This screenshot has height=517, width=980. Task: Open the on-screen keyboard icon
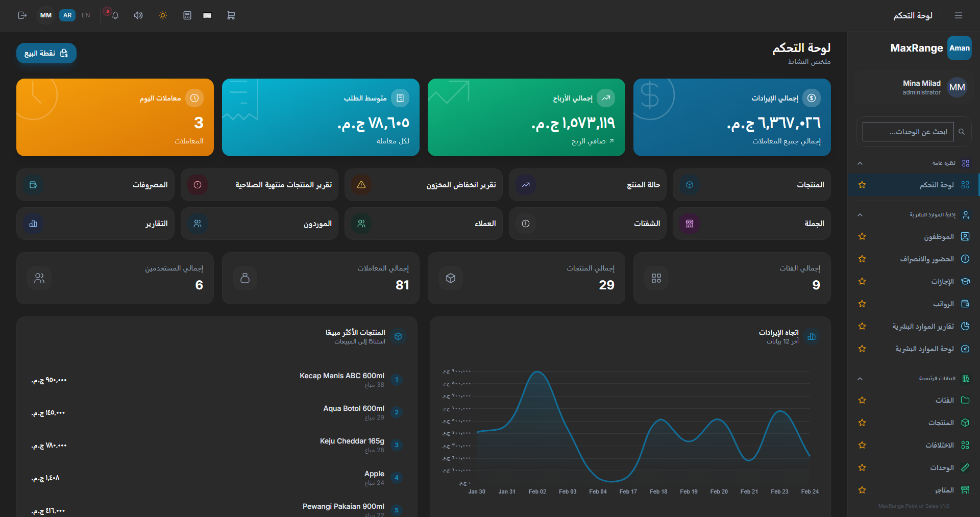[207, 15]
